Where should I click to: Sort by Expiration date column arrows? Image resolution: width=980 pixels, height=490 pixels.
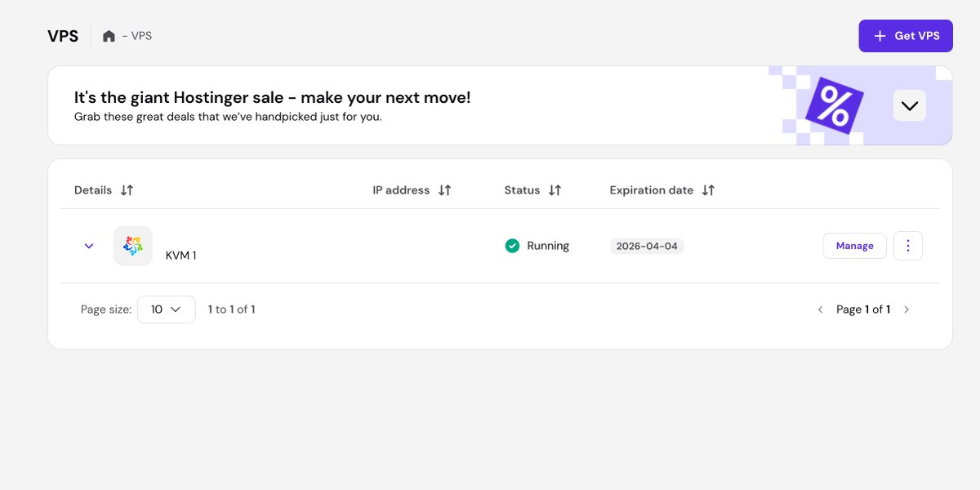[x=708, y=190]
